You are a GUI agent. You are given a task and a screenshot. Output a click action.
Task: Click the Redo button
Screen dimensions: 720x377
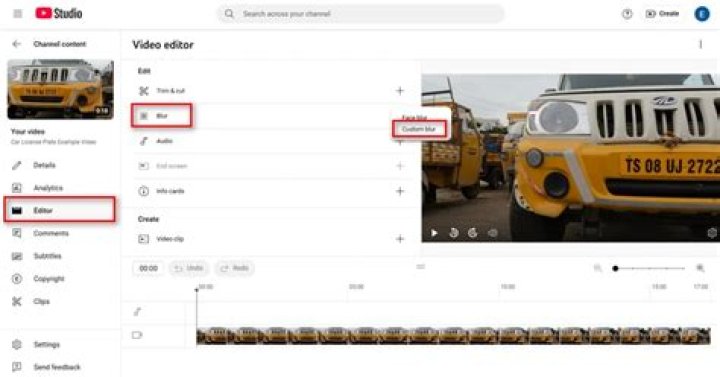(235, 268)
